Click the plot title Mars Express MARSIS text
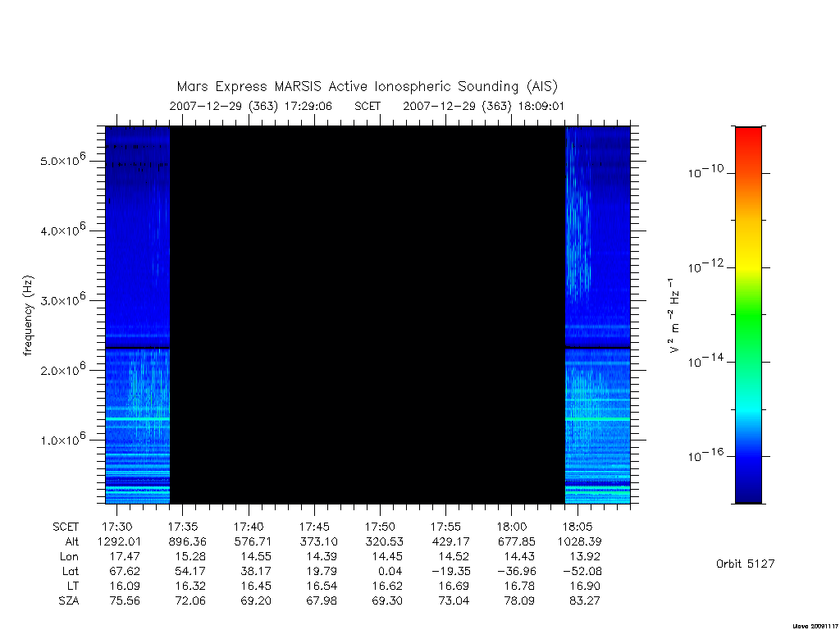 tap(249, 86)
